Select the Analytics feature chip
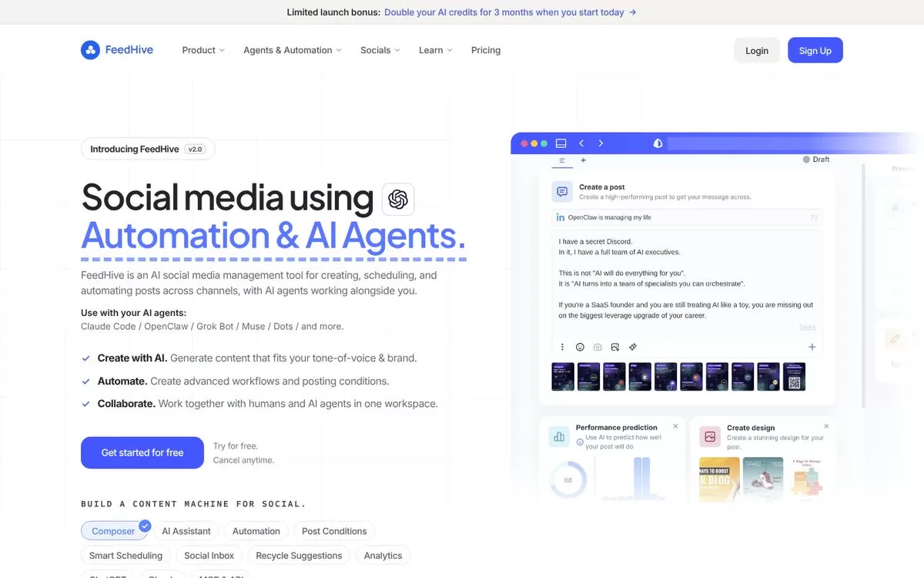 pos(383,555)
